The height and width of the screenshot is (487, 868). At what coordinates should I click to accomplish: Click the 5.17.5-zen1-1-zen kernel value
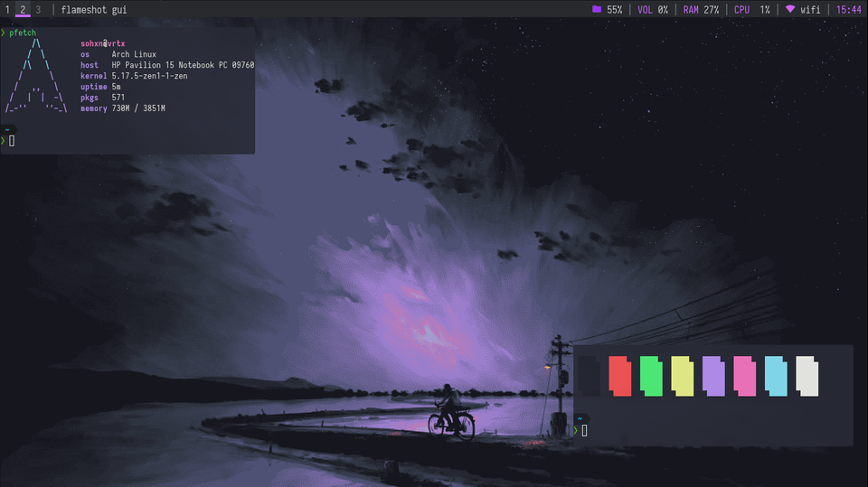tap(149, 76)
